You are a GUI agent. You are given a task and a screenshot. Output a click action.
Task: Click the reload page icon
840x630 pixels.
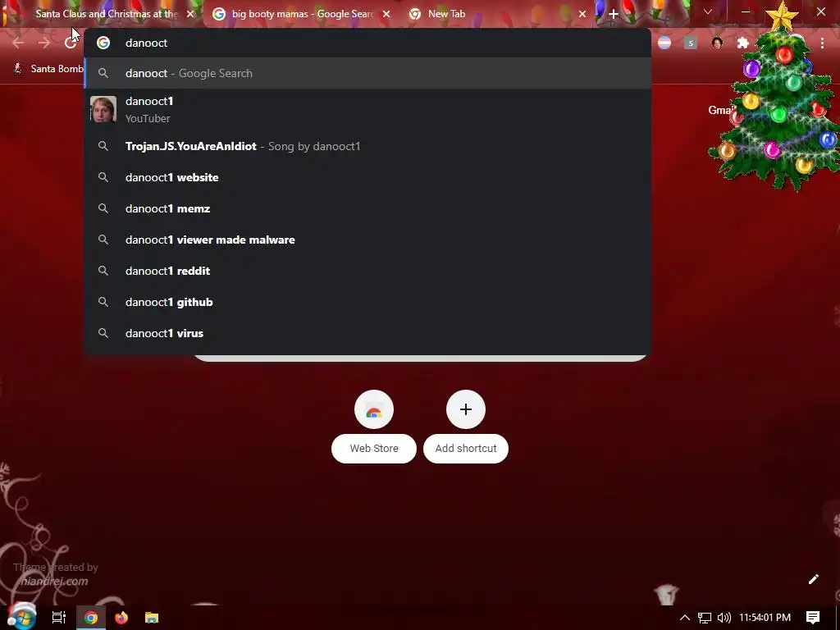point(71,43)
